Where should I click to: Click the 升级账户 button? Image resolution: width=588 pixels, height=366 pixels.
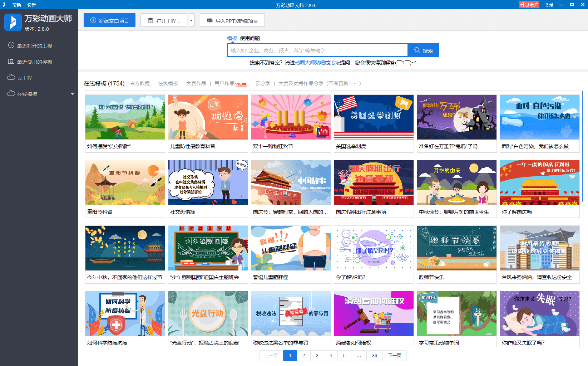pos(529,5)
